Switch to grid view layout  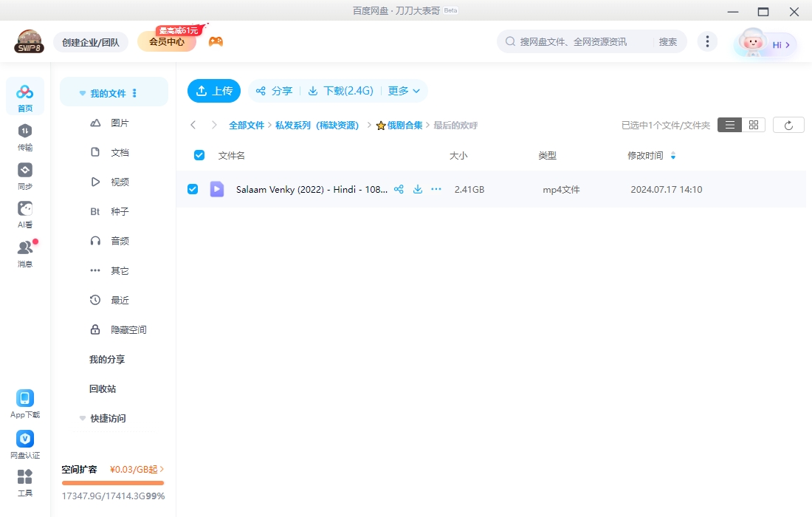pos(754,126)
